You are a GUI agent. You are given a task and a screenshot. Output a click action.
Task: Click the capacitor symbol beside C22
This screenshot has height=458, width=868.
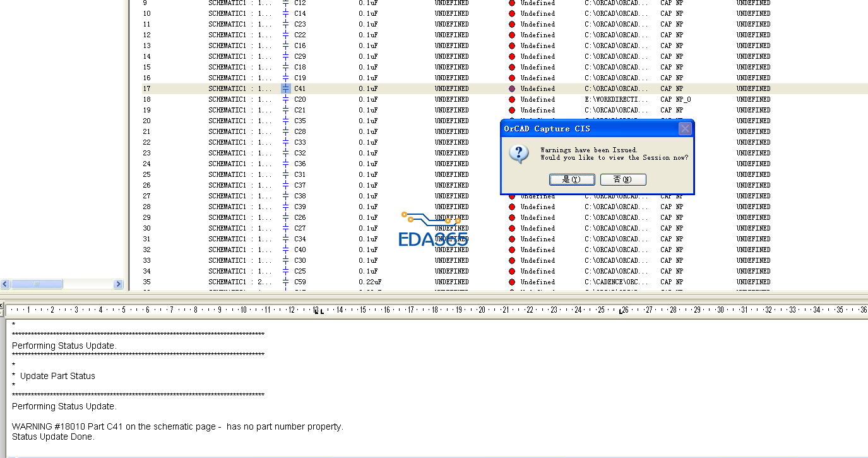point(285,35)
